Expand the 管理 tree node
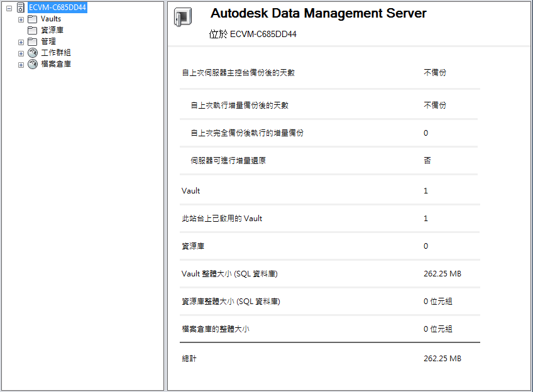This screenshot has width=533, height=392. pos(21,42)
